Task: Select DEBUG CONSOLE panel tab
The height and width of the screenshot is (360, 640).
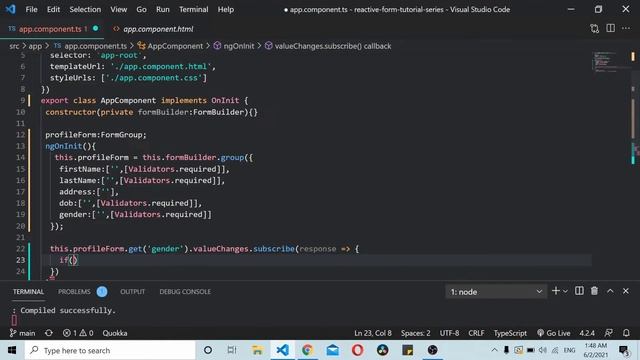Action: coord(185,291)
